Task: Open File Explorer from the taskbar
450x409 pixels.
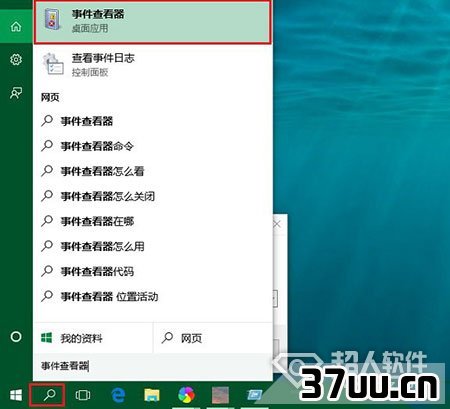Action: tap(152, 395)
